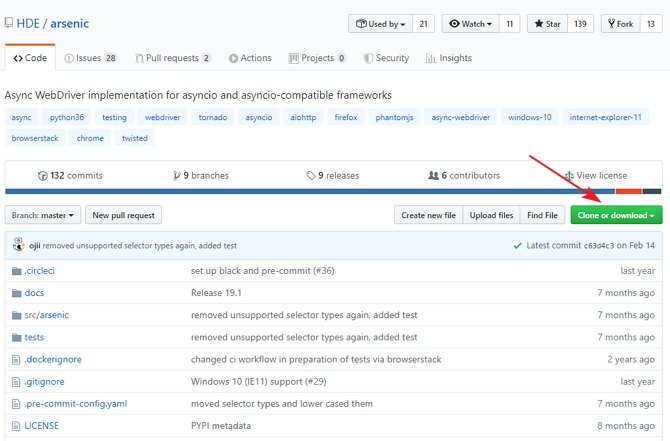
Task: Switch to the Issues tab
Action: coord(90,58)
